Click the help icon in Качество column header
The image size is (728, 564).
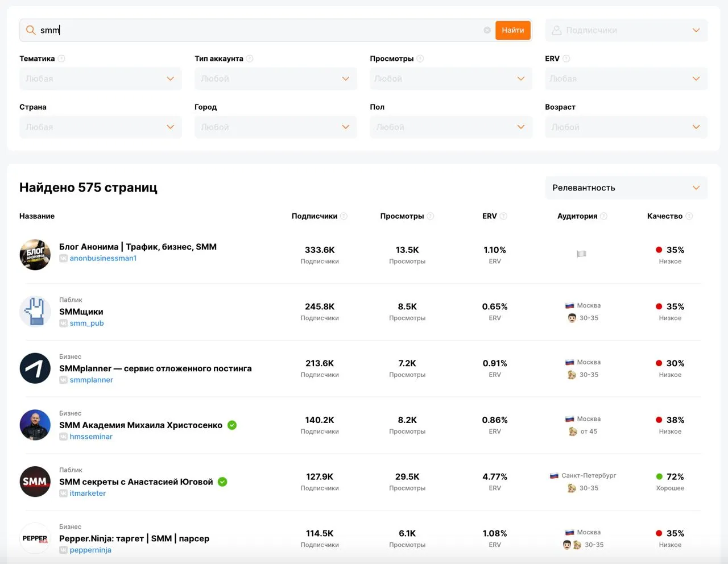689,216
